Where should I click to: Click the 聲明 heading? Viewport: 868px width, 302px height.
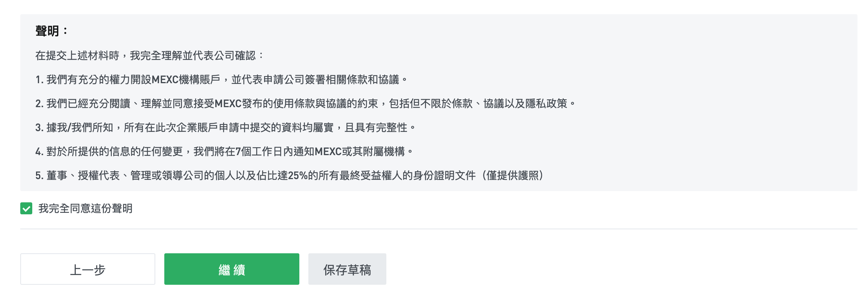tap(47, 31)
